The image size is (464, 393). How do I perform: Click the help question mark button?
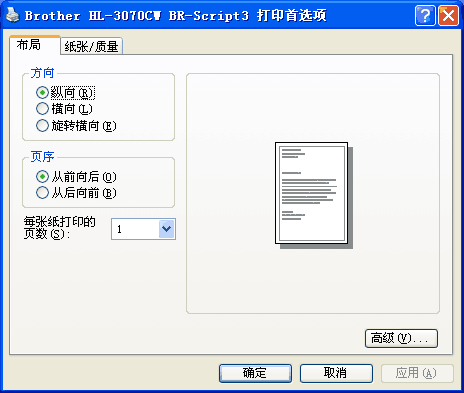tap(425, 15)
